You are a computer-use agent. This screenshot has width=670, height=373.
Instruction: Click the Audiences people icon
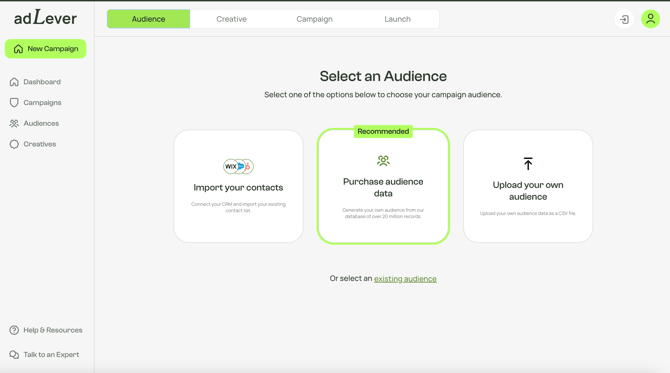pos(14,123)
